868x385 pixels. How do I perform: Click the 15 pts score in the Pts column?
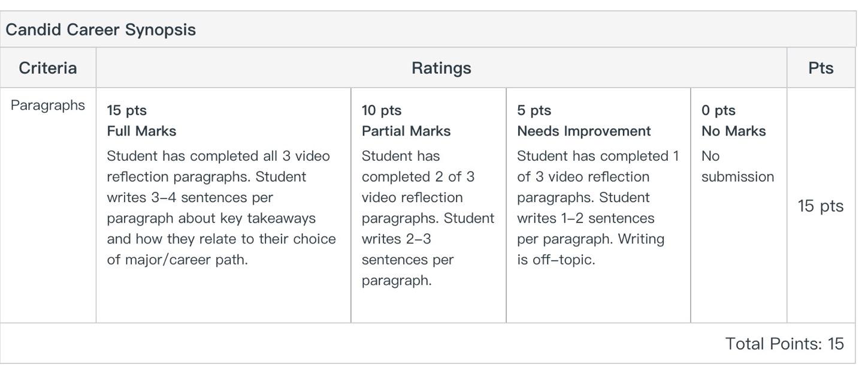coord(820,206)
